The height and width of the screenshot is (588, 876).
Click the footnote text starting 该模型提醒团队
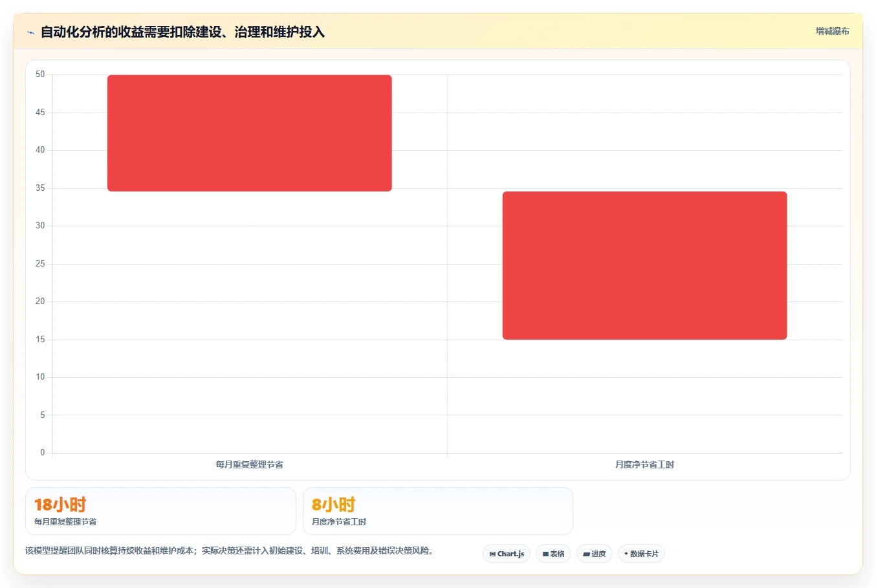tap(229, 551)
